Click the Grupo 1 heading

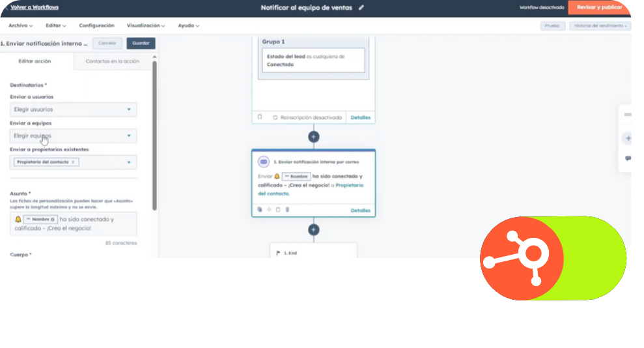click(x=273, y=42)
